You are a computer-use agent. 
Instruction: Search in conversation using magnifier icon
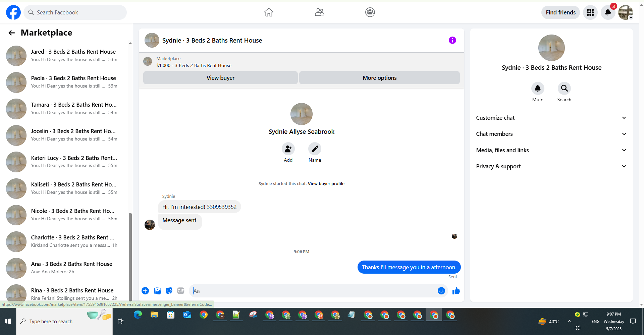pos(564,88)
